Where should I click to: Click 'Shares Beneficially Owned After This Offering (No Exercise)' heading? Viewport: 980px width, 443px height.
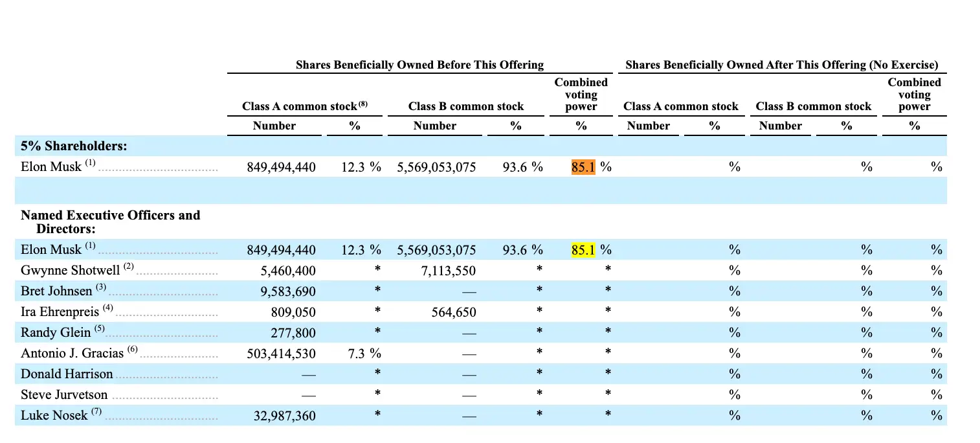click(x=781, y=65)
